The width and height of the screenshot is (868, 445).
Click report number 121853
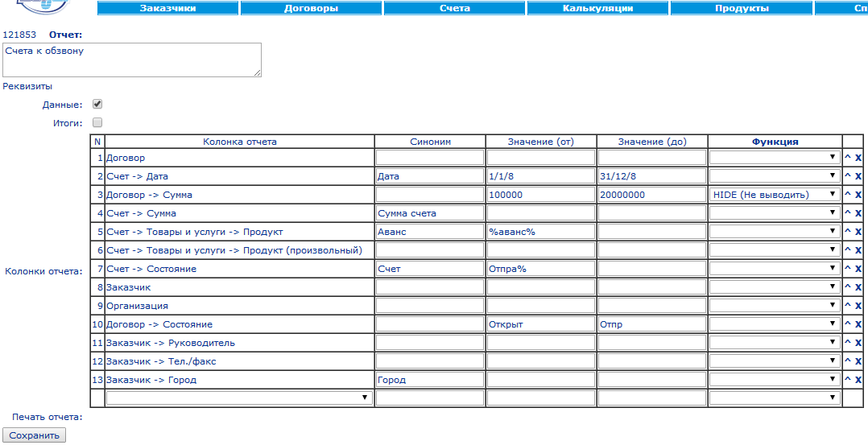pos(19,35)
